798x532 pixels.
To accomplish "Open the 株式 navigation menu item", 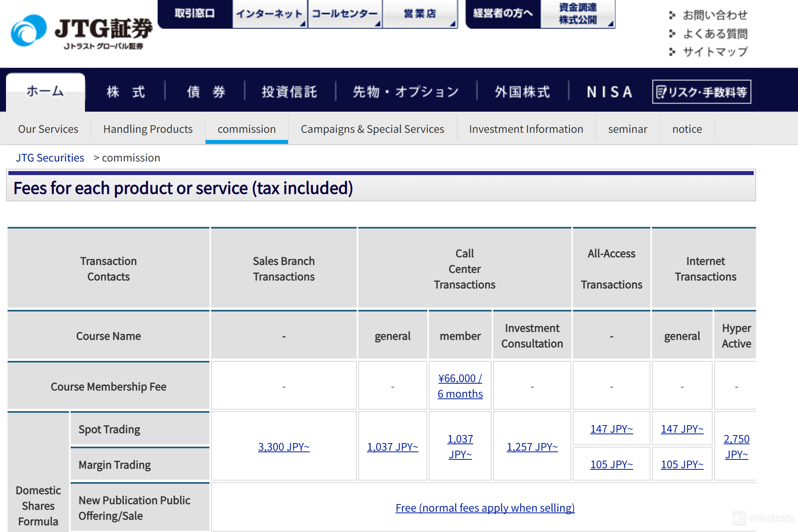I will (126, 92).
